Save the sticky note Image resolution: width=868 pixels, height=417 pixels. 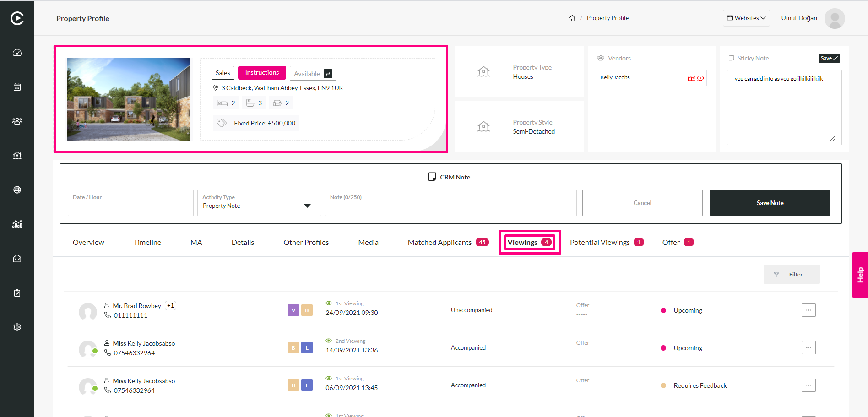coord(829,58)
